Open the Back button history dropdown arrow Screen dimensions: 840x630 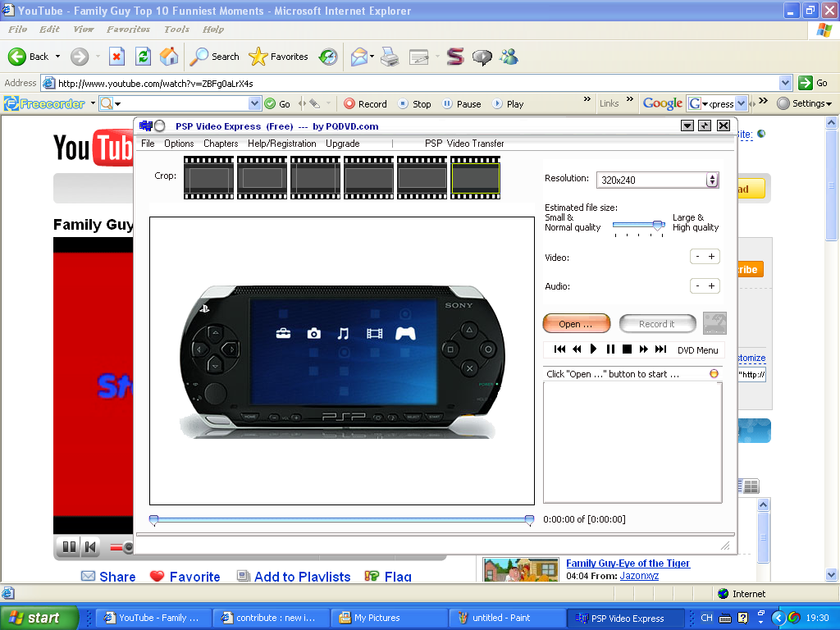57,57
